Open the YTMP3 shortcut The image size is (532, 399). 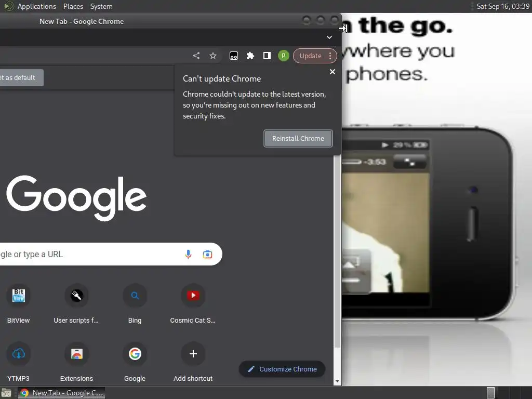(x=18, y=361)
